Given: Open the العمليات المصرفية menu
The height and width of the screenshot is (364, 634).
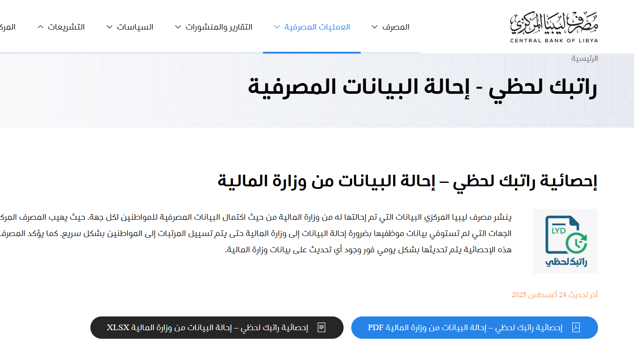Looking at the screenshot, I should 317,27.
